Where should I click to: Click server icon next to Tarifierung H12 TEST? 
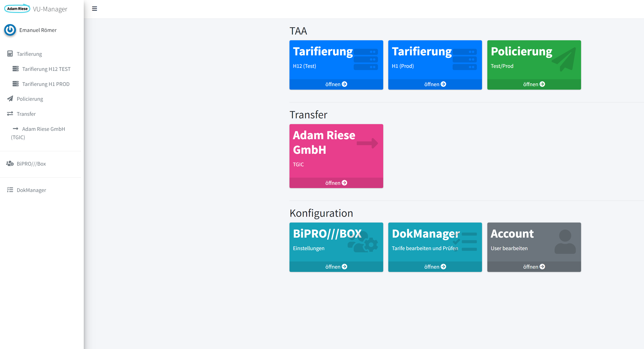click(16, 69)
